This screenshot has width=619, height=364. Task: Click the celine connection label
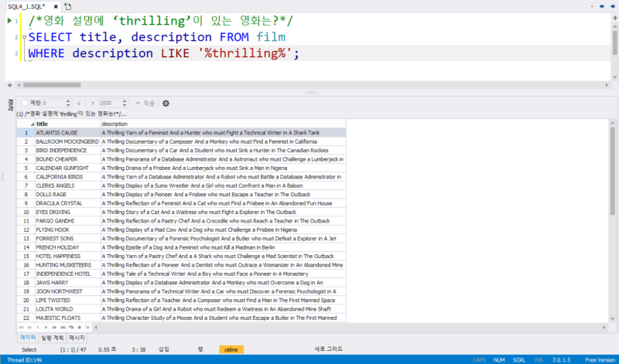(231, 350)
